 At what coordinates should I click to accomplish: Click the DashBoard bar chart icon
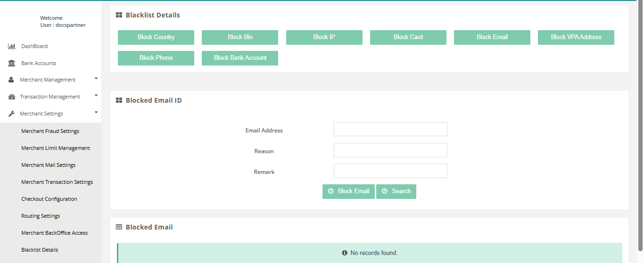pyautogui.click(x=12, y=46)
